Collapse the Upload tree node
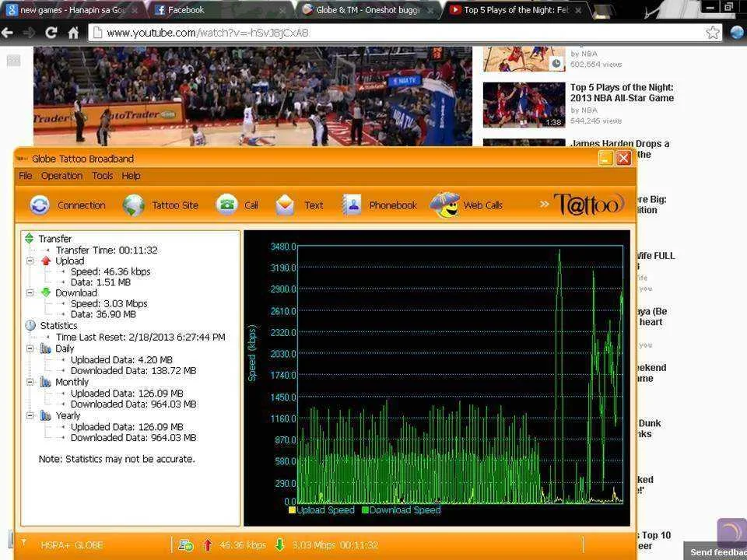This screenshot has height=560, width=747. (x=30, y=261)
